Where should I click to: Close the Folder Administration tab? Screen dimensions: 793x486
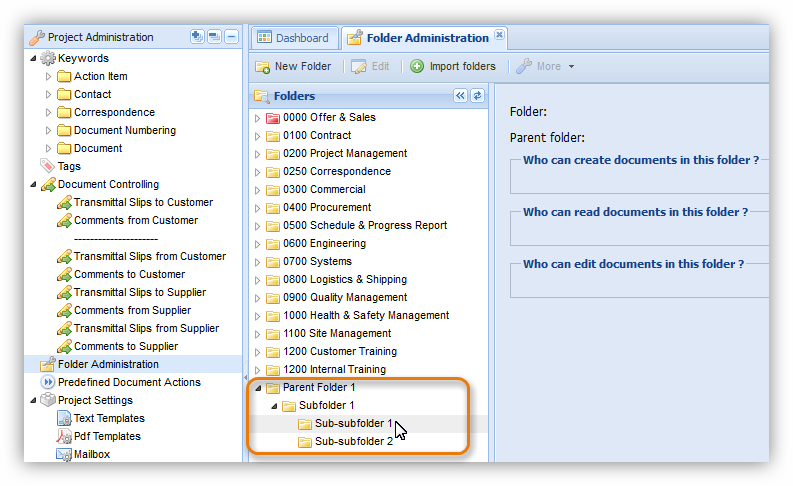point(500,35)
